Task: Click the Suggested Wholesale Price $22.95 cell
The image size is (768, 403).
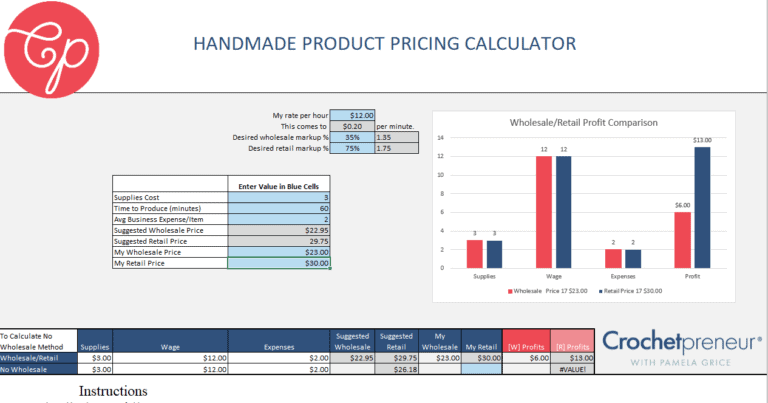Action: (279, 230)
